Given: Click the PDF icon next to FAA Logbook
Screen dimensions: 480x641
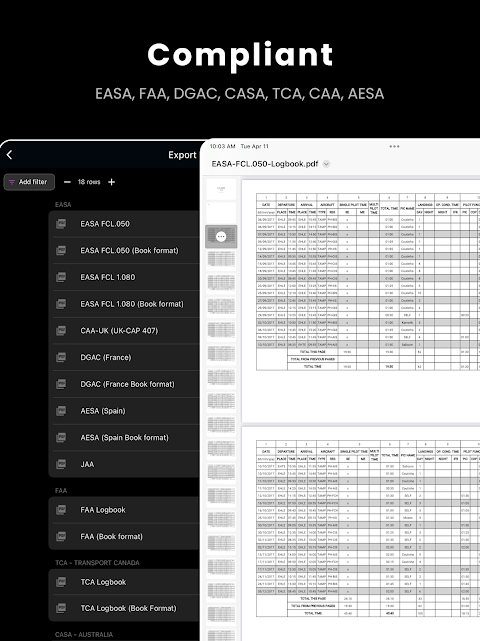Looking at the screenshot, I should click(x=61, y=509).
